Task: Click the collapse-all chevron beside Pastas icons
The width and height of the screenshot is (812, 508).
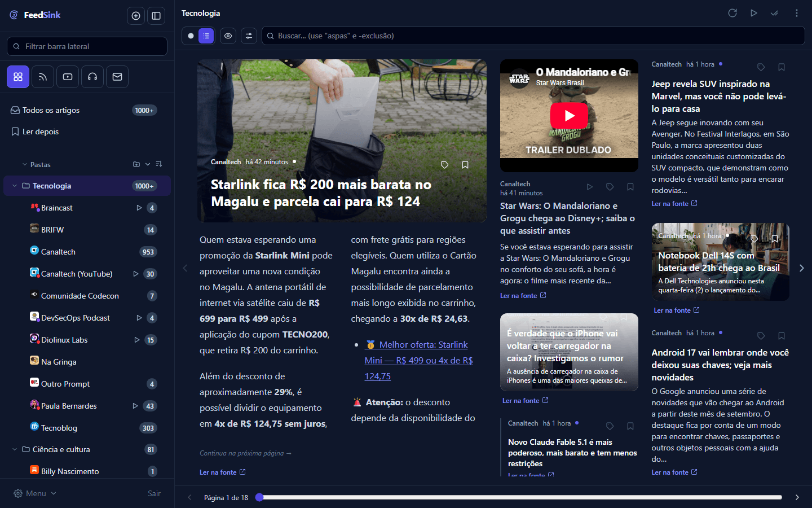Action: pyautogui.click(x=148, y=164)
